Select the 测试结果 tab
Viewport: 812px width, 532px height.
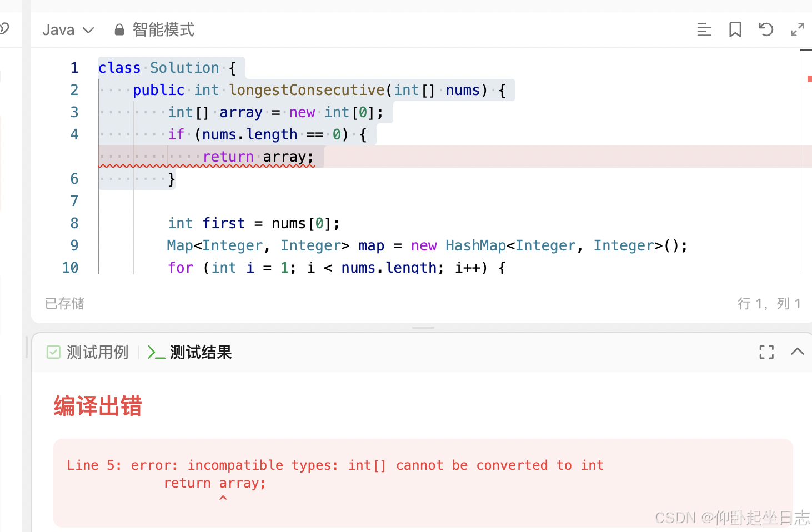tap(201, 352)
